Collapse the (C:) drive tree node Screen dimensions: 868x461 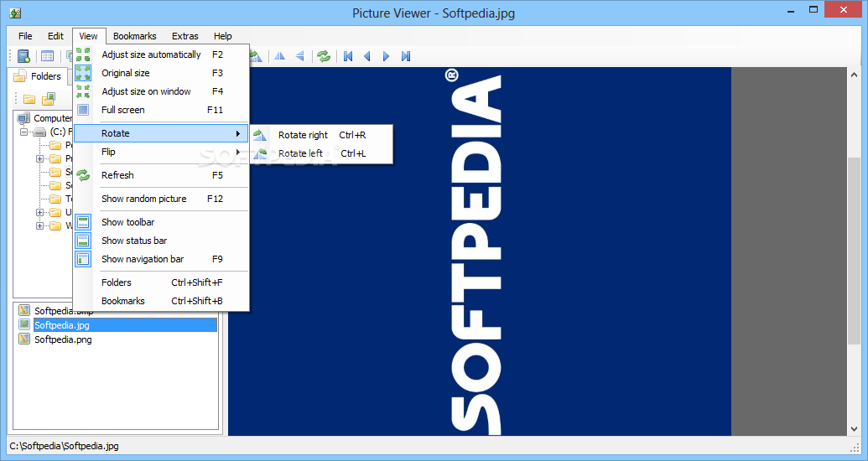coord(23,132)
